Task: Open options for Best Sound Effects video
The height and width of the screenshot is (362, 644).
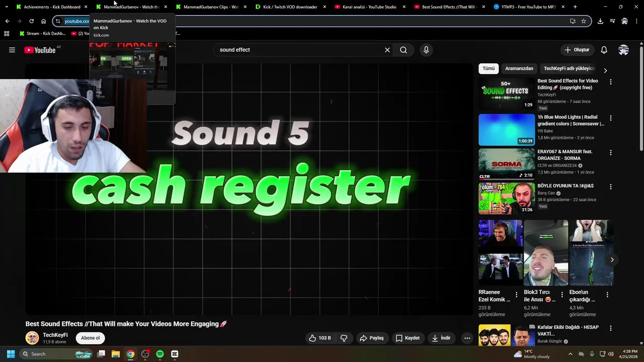Action: [x=611, y=81]
